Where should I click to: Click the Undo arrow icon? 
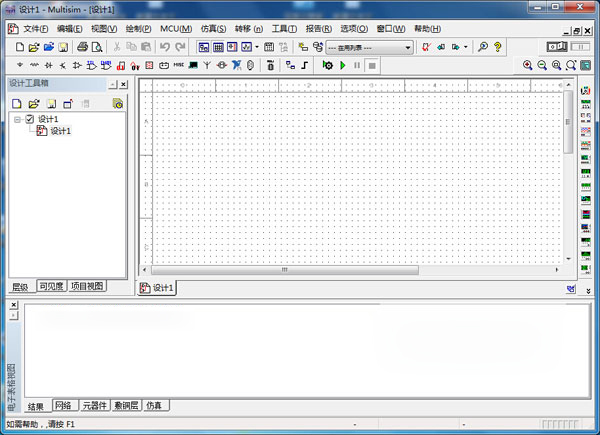click(x=165, y=47)
